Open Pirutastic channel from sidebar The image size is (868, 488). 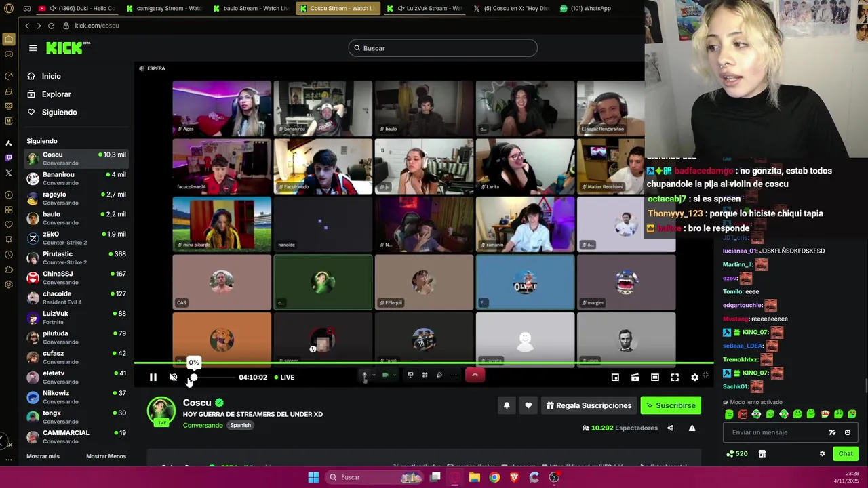tap(76, 258)
